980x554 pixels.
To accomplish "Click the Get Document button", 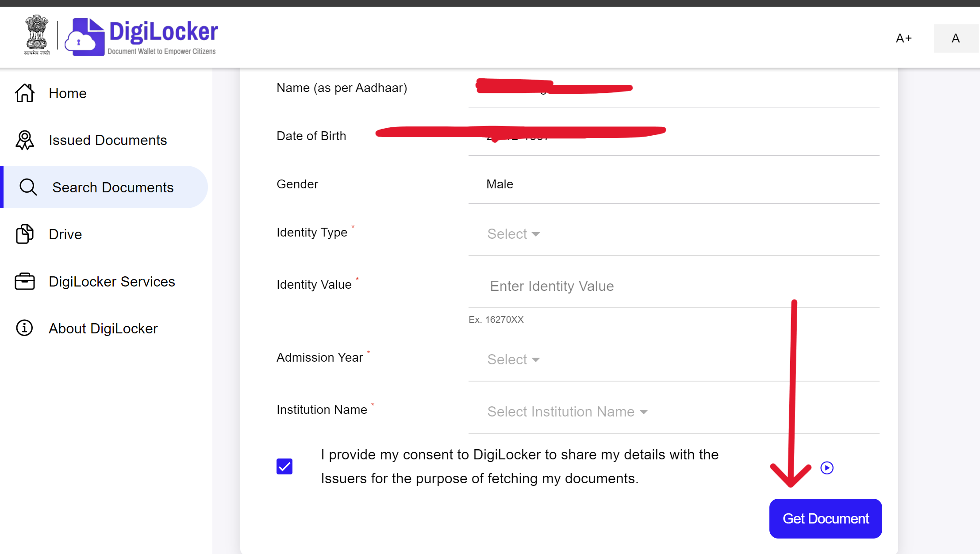I will tap(825, 518).
